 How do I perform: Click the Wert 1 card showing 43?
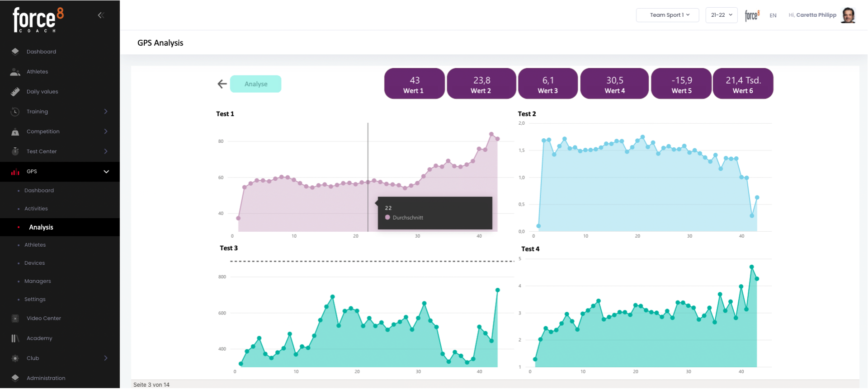click(x=414, y=84)
